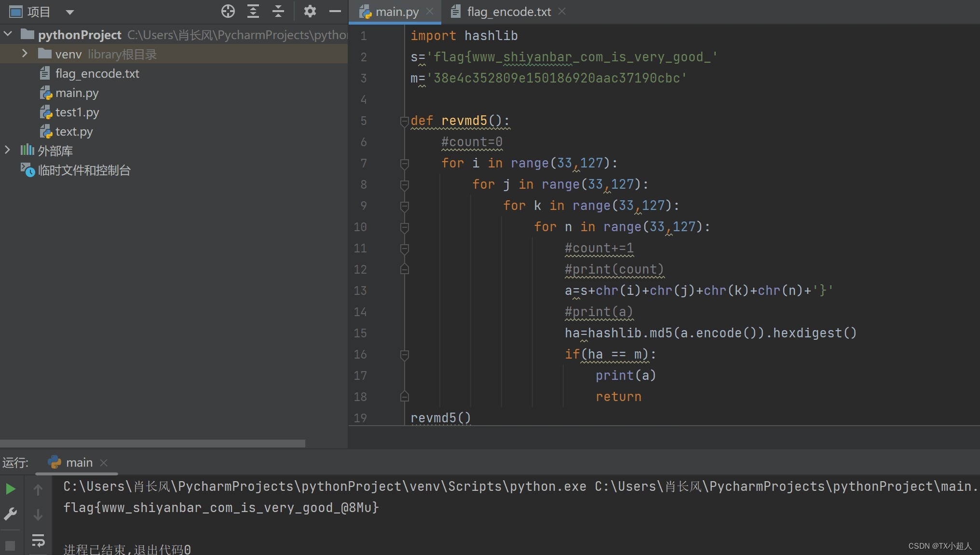This screenshot has height=555, width=980.
Task: Click the flag_encode.txt text file icon
Action: (x=45, y=73)
